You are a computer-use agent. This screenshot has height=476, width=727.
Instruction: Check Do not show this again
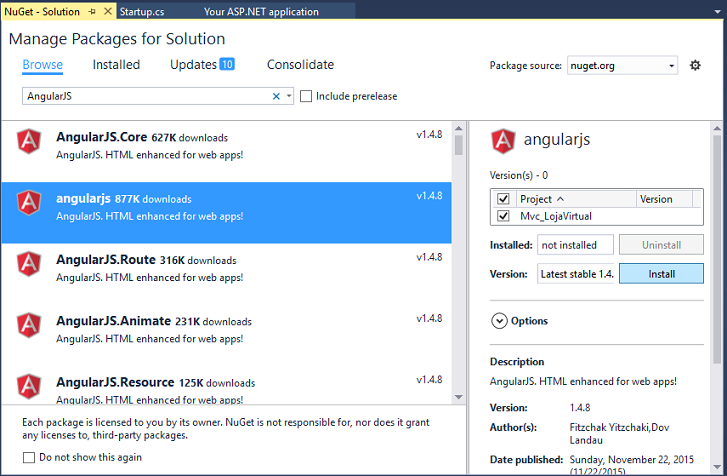pos(29,457)
